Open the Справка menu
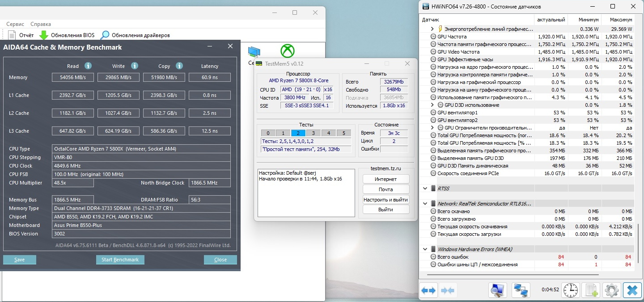 click(x=41, y=24)
